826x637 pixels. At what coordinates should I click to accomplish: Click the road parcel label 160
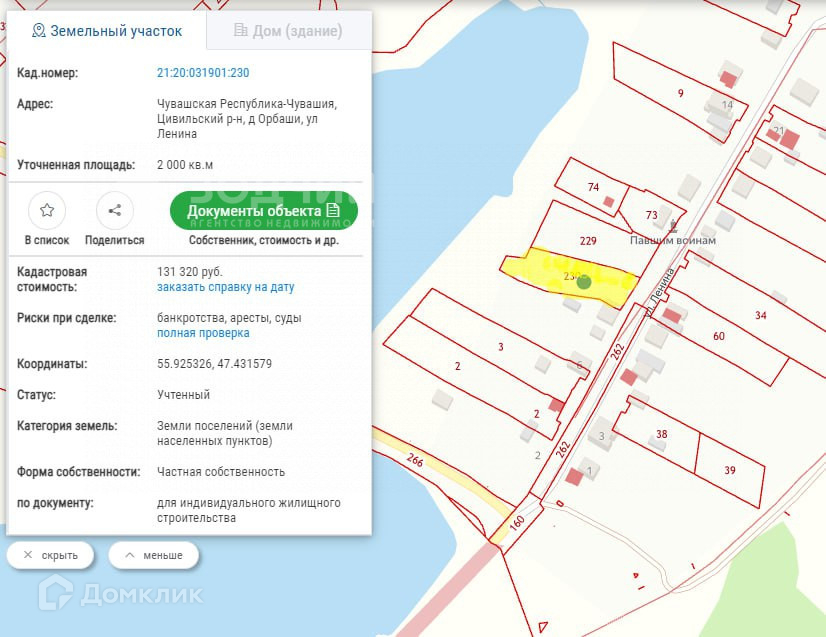point(517,522)
